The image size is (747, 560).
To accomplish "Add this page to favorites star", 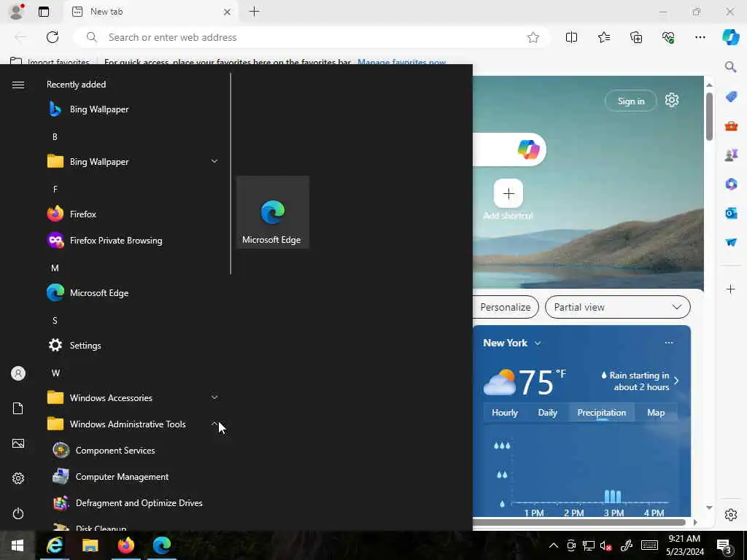I will [533, 37].
